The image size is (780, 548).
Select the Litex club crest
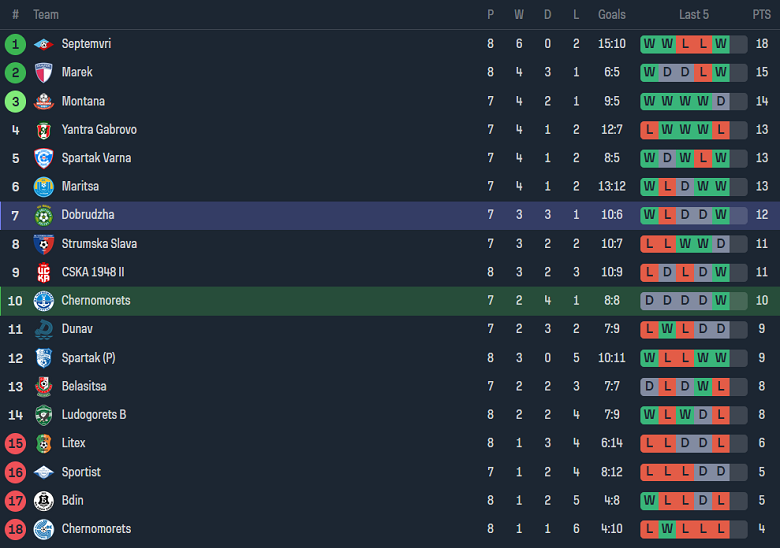[43, 443]
